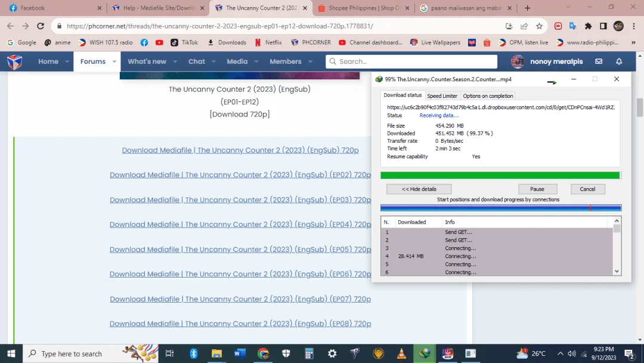Screen dimensions: 644x363
Task: Expand the Members dropdown arrow
Action: pyautogui.click(x=310, y=61)
